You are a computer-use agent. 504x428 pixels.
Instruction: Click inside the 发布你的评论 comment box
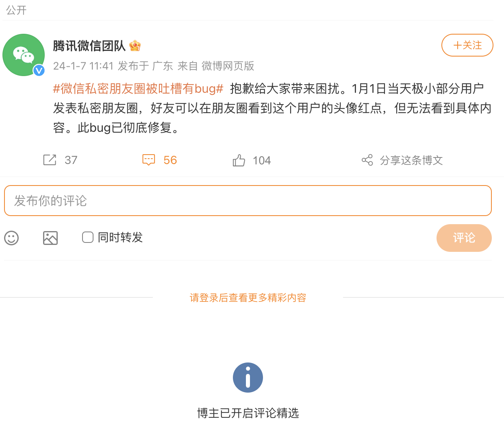pos(248,200)
